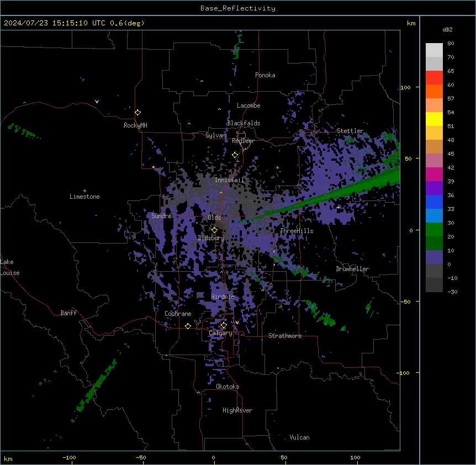Click the Sundre town label
This screenshot has height=465, width=476.
161,216
